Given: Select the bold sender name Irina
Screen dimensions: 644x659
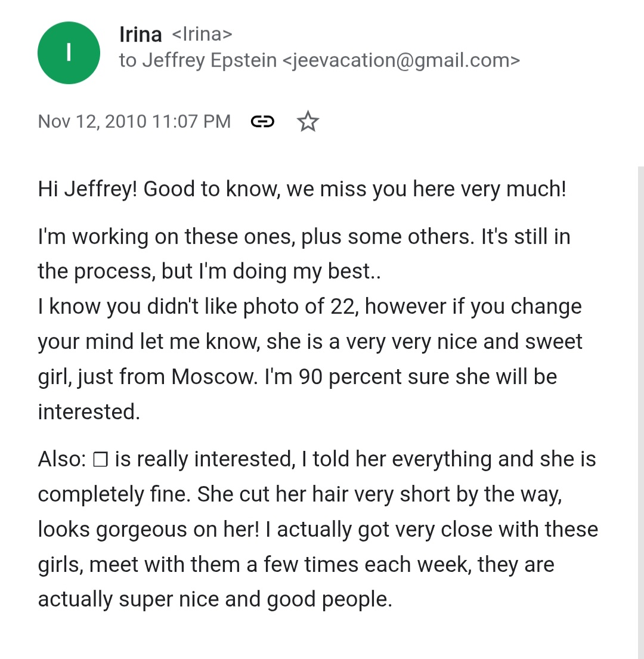Looking at the screenshot, I should (x=140, y=35).
